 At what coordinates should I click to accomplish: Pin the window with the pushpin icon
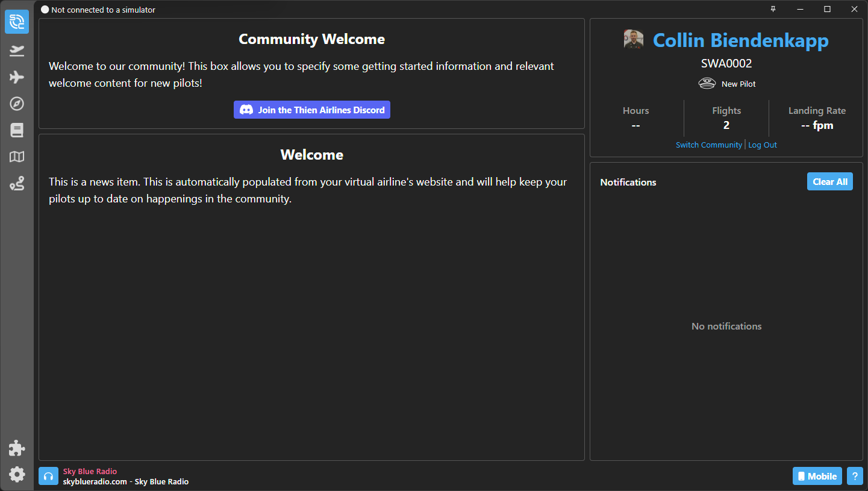[773, 9]
